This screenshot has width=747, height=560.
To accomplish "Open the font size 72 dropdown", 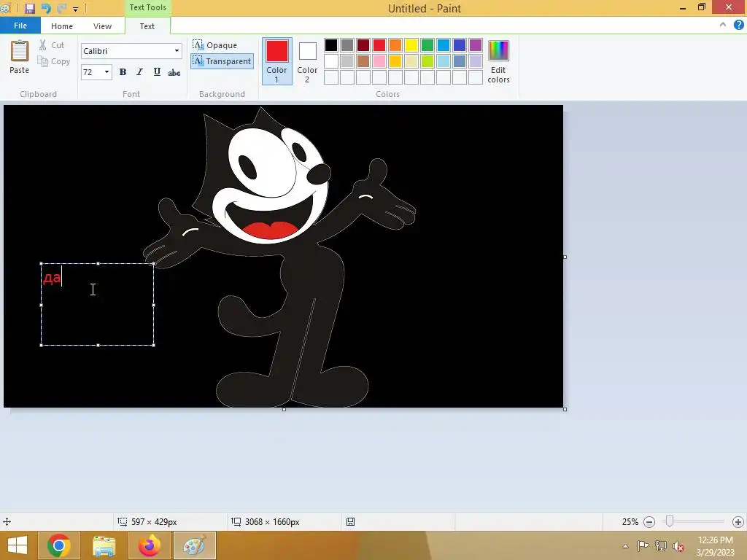I will point(107,72).
